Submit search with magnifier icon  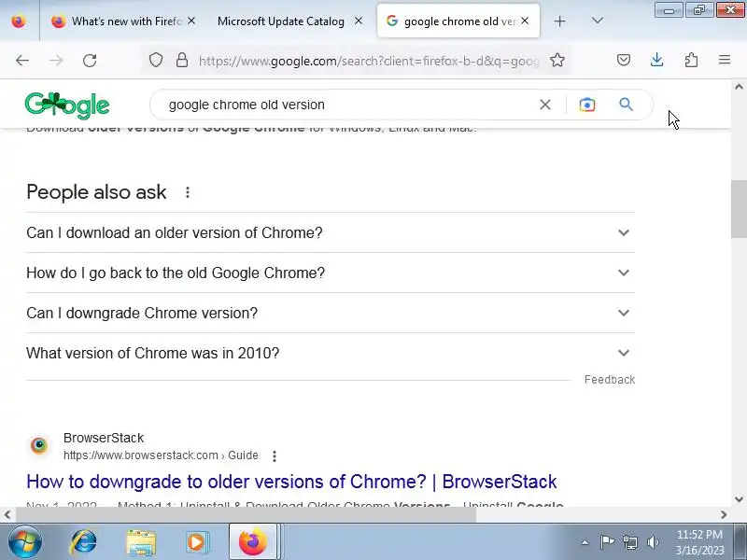[626, 105]
